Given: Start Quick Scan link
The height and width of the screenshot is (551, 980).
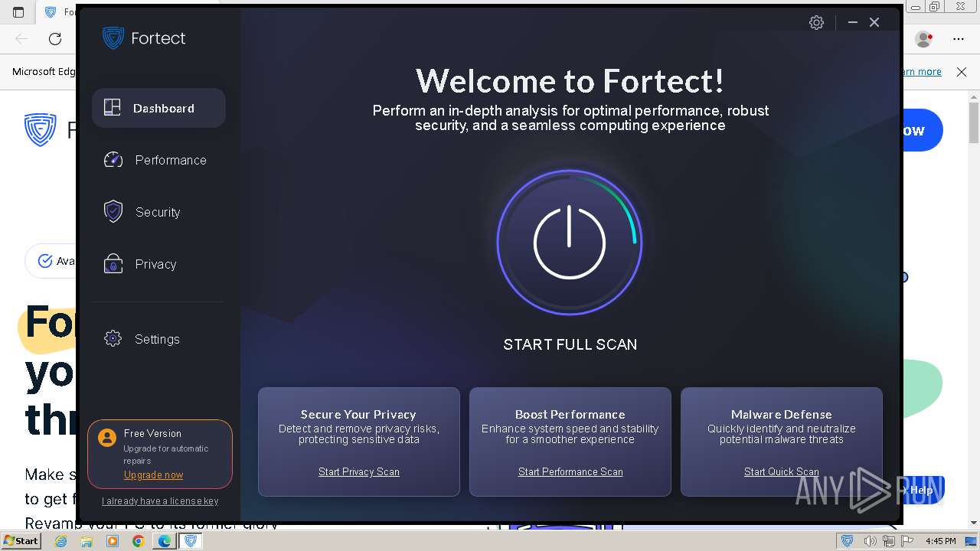Looking at the screenshot, I should click(782, 472).
